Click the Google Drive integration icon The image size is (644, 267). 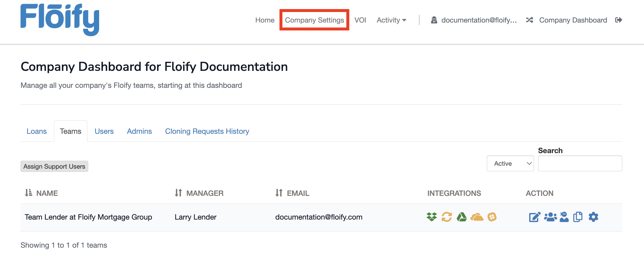pos(462,217)
